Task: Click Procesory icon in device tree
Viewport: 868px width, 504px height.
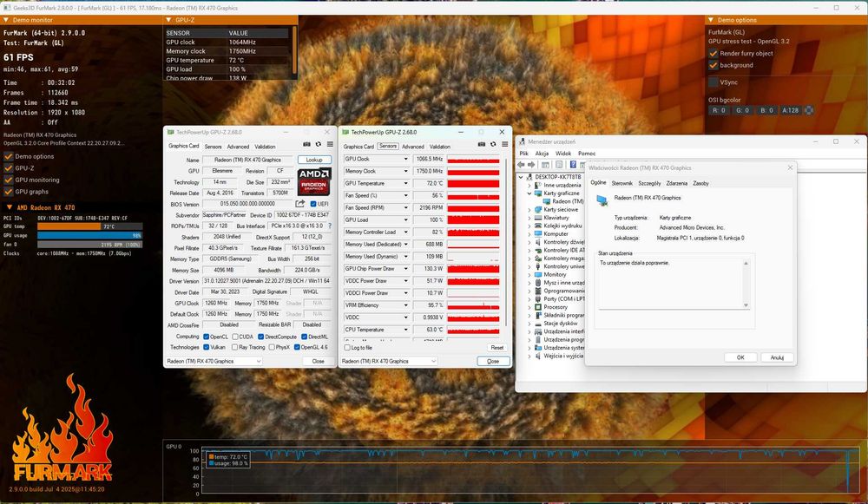Action: 538,307
